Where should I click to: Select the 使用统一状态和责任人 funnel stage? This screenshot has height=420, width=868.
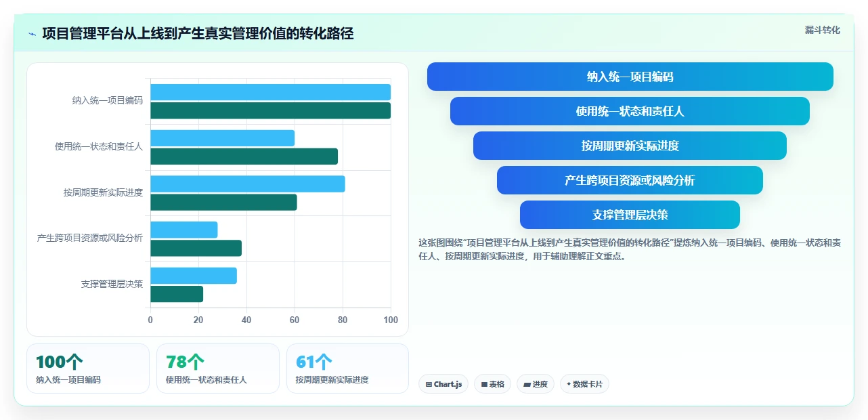[x=630, y=111]
